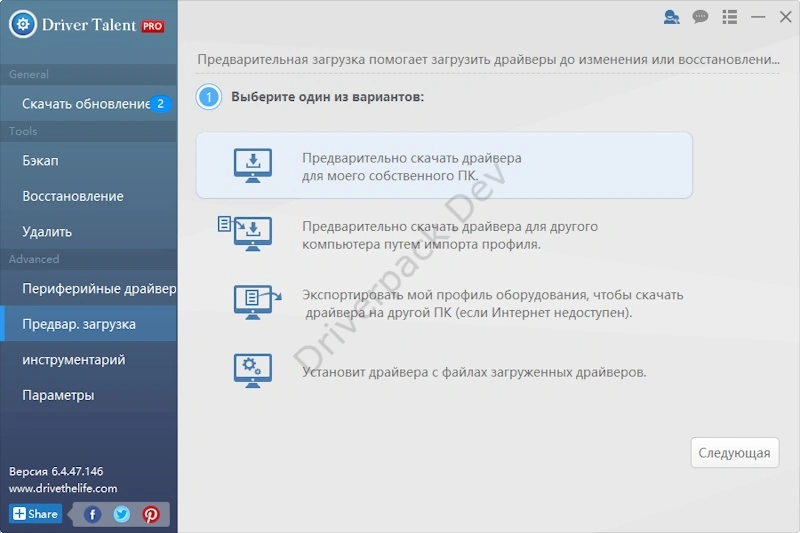800x533 pixels.
Task: Select Удалить in the sidebar
Action: [x=89, y=232]
